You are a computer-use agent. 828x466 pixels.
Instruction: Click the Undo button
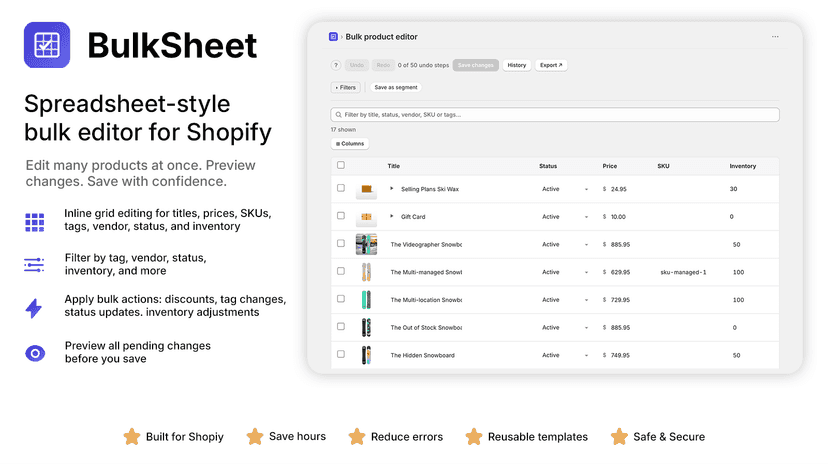(356, 65)
